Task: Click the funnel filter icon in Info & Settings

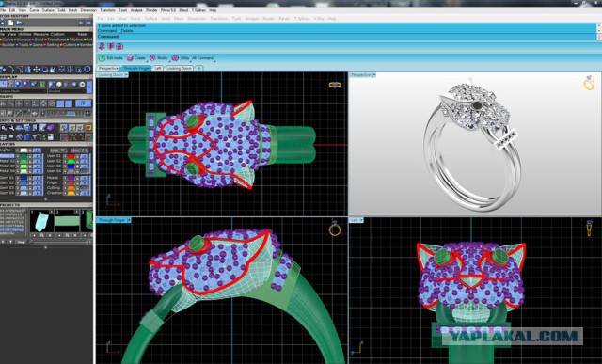Action: [x=35, y=137]
